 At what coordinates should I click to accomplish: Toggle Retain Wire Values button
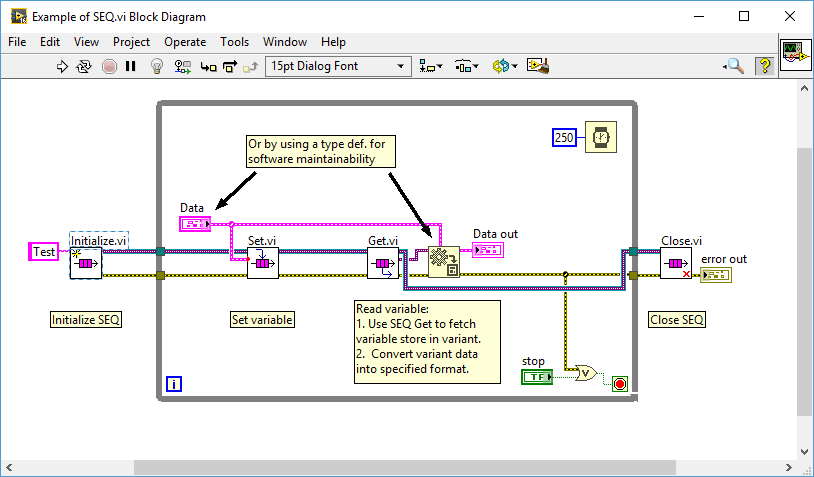tap(183, 66)
